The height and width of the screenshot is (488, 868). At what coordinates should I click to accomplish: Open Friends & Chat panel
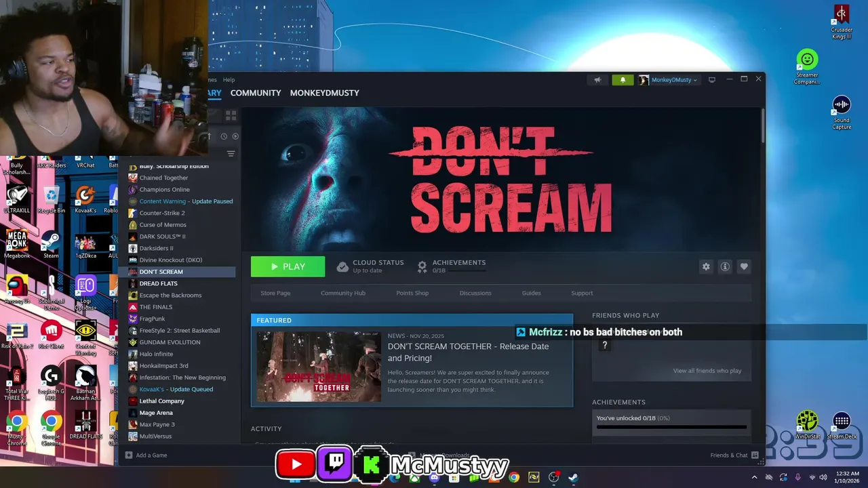coord(734,455)
